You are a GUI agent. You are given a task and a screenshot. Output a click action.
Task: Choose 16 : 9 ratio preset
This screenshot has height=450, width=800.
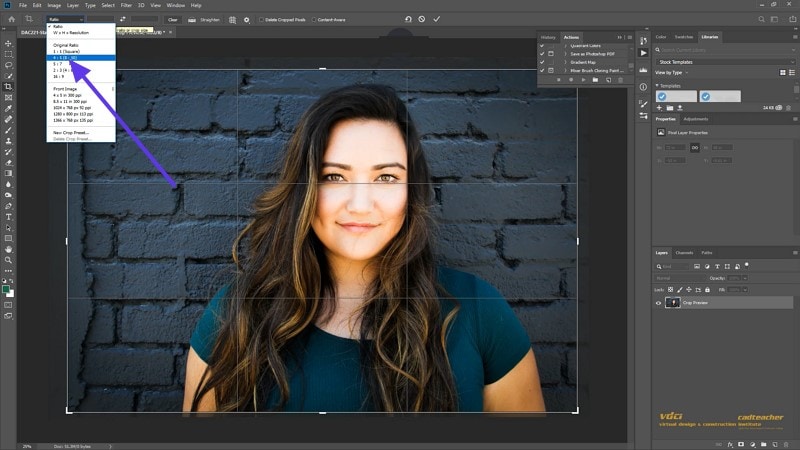pos(59,77)
